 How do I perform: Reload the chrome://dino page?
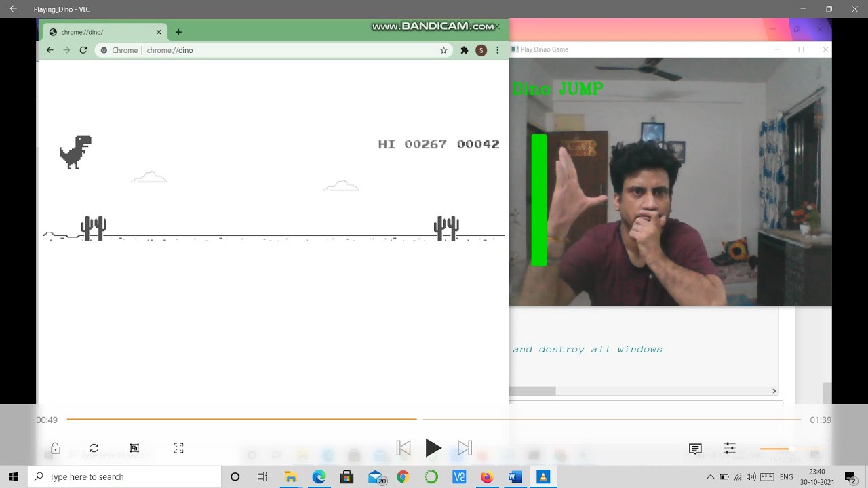[83, 50]
